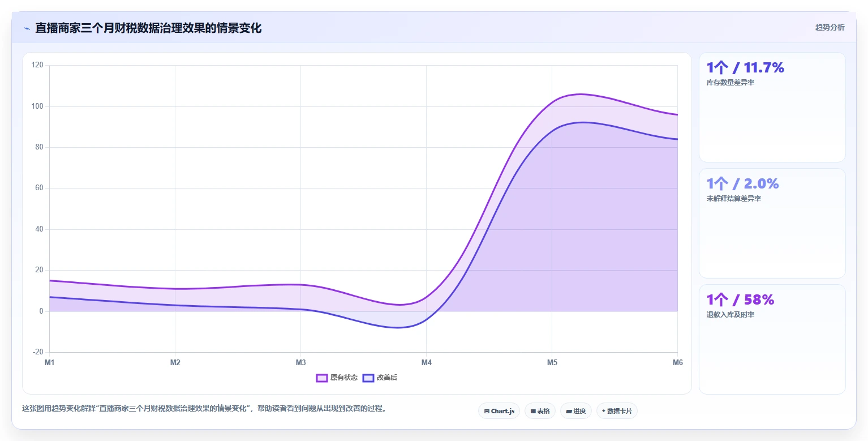
Task: Click the -20 y-axis label
Action: point(38,352)
